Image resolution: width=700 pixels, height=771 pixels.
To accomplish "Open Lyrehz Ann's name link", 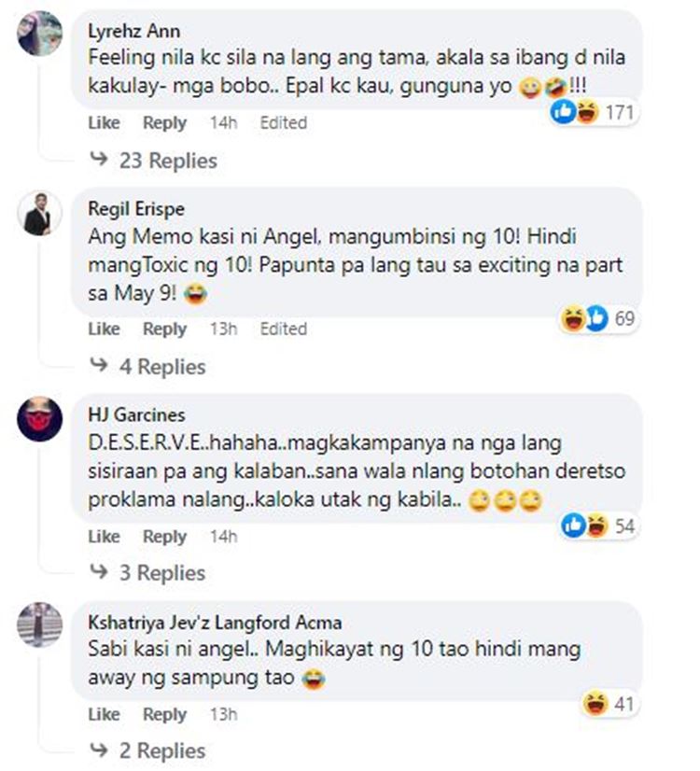I will pos(134,31).
